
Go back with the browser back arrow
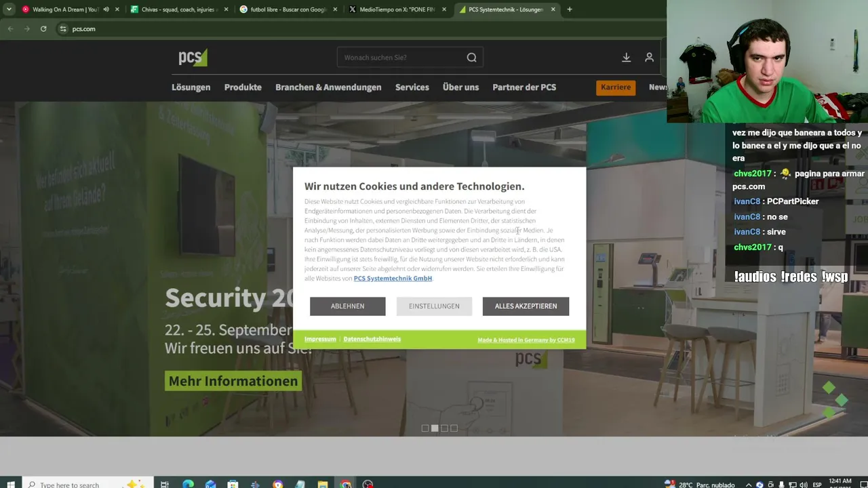[x=10, y=28]
